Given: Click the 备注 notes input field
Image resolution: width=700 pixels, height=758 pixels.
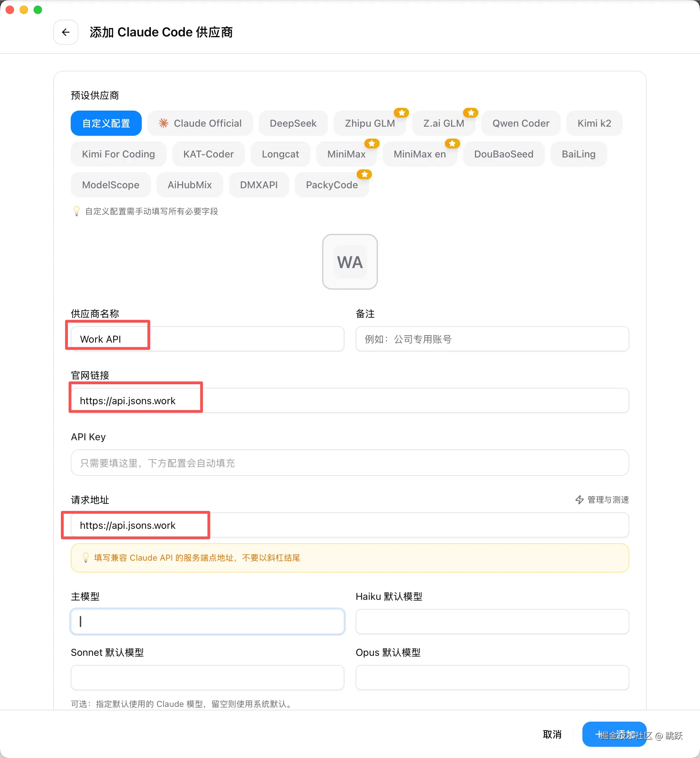Looking at the screenshot, I should (492, 339).
